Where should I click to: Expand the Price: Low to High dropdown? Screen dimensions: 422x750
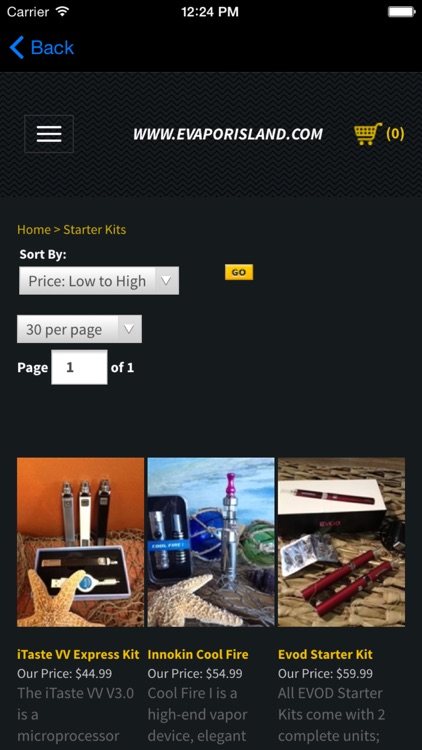(x=99, y=281)
